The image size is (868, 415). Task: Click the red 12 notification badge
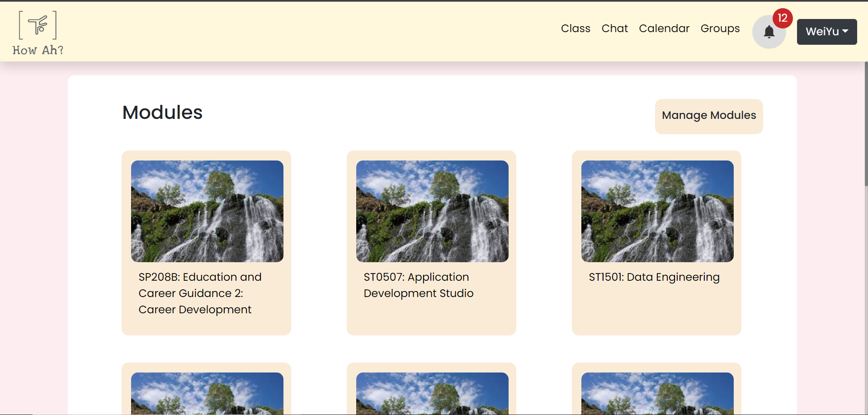[x=783, y=18]
